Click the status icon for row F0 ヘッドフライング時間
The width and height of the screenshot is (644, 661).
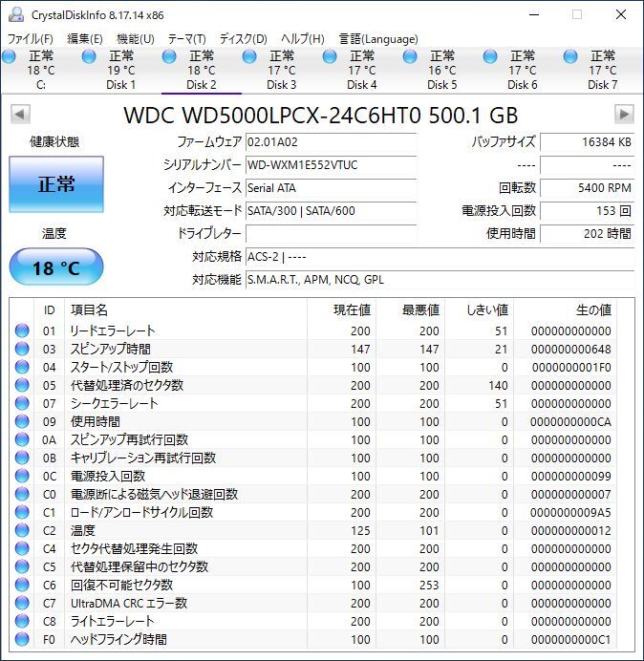click(22, 639)
